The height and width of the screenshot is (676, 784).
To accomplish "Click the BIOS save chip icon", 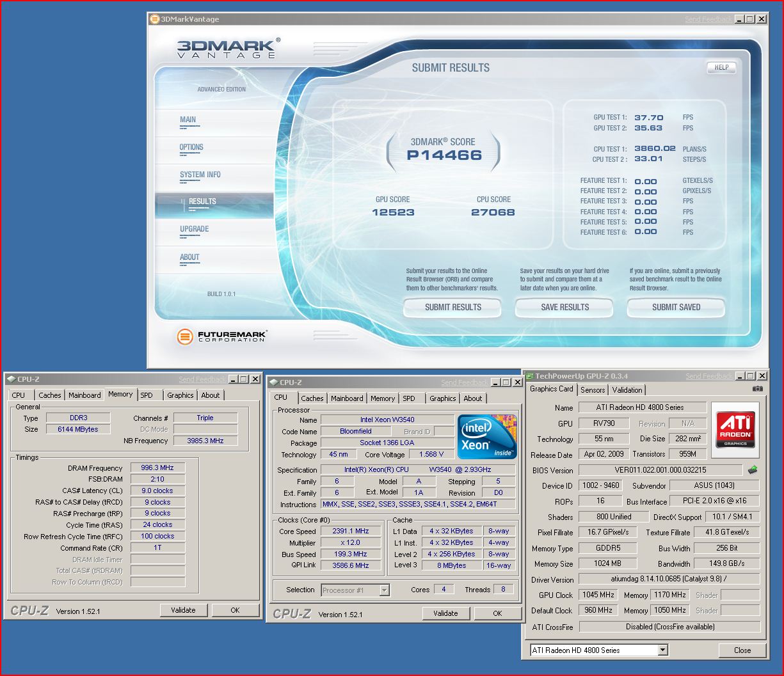I will point(753,470).
